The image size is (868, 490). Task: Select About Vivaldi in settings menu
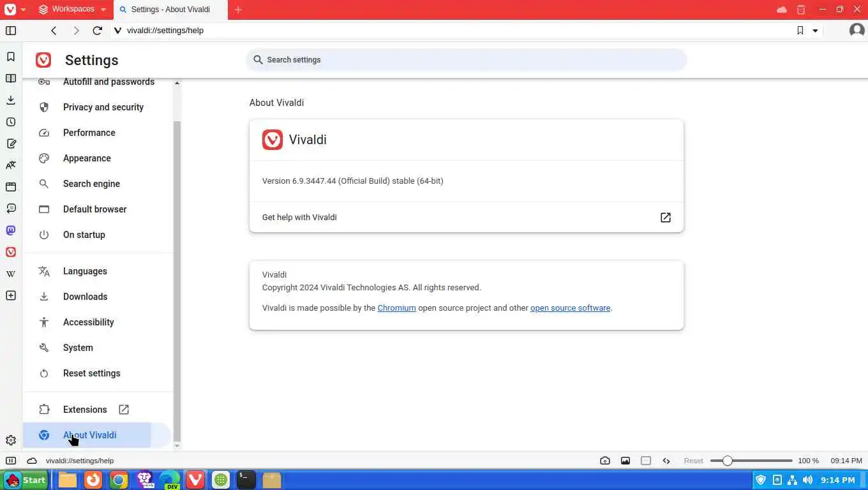click(x=98, y=435)
